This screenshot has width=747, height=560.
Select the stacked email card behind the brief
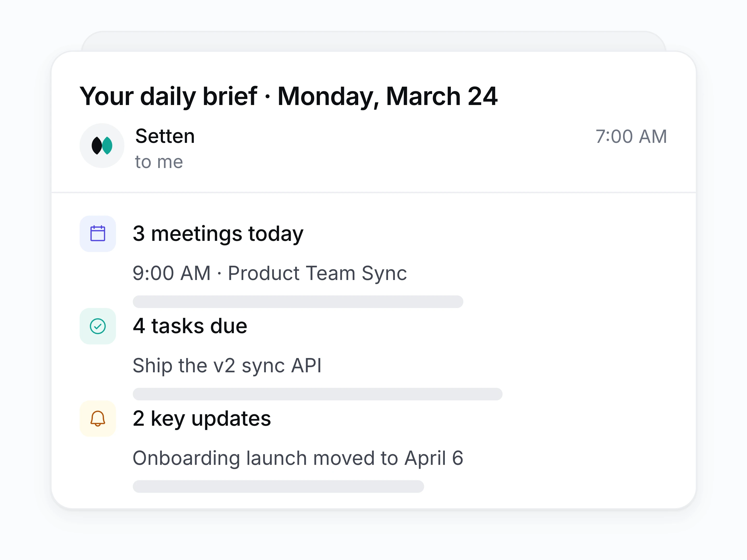pyautogui.click(x=374, y=41)
